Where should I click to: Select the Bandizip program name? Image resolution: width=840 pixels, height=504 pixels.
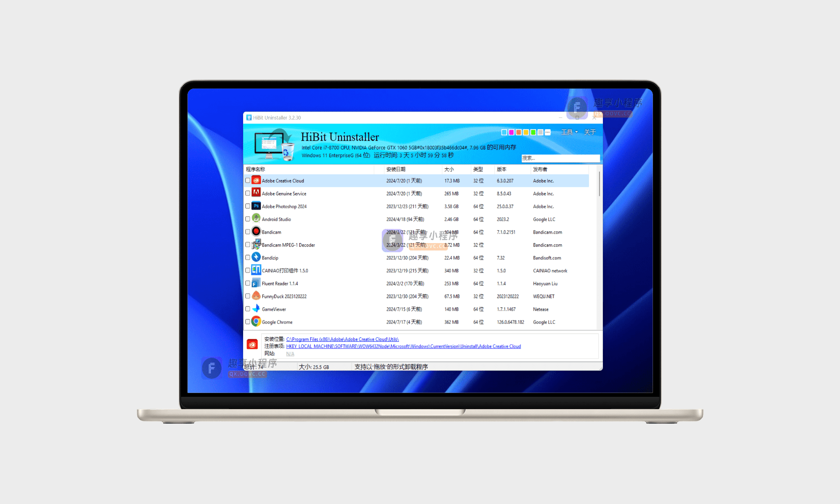tap(270, 258)
